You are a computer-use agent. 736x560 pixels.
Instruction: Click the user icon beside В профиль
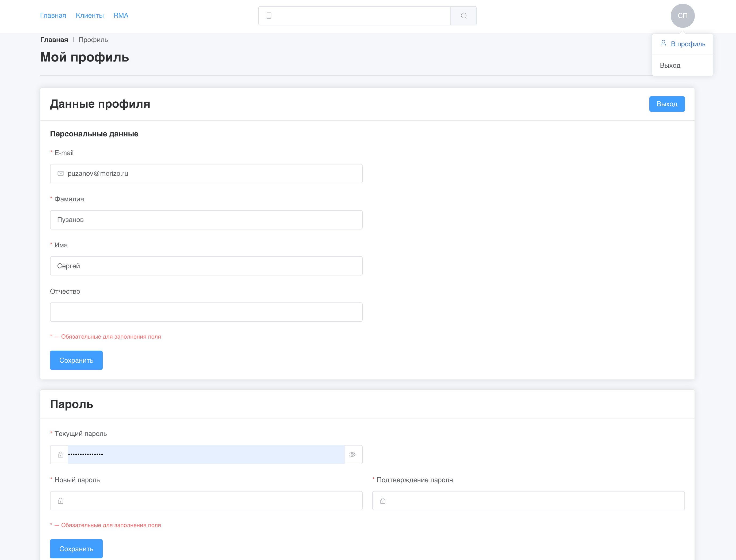pyautogui.click(x=663, y=43)
